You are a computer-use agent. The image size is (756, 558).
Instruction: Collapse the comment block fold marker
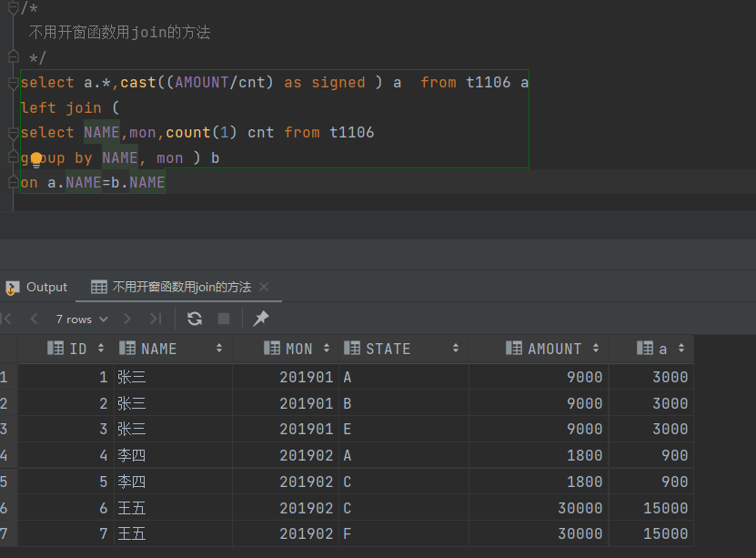pos(12,8)
